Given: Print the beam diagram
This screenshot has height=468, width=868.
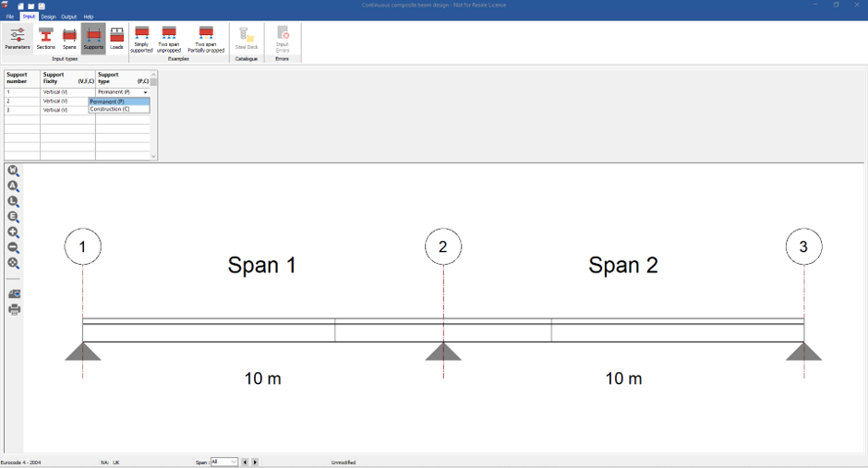Looking at the screenshot, I should pos(15,309).
